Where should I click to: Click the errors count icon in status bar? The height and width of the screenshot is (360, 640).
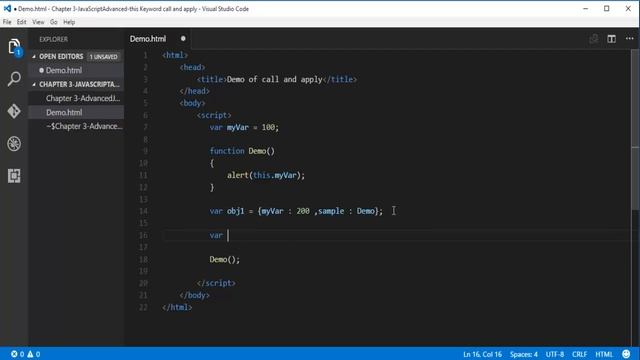14,354
